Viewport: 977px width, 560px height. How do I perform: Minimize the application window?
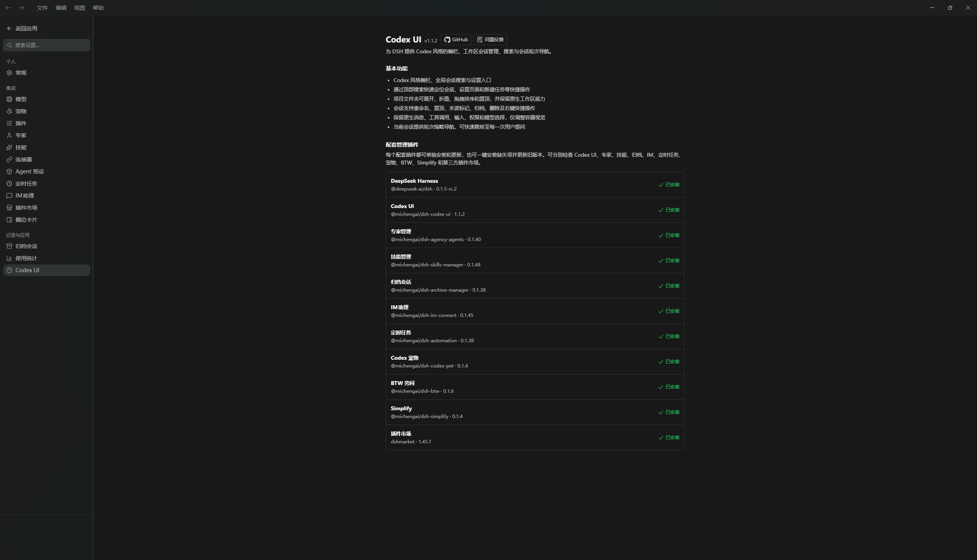932,8
